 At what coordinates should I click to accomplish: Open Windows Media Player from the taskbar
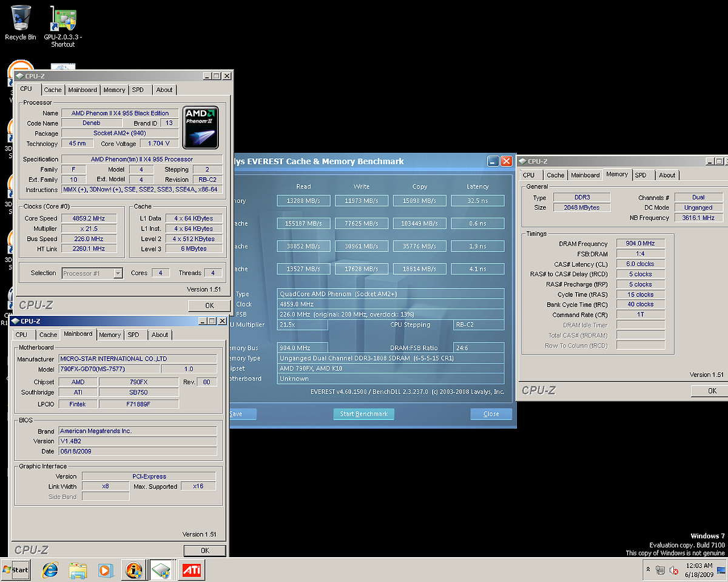pos(105,570)
